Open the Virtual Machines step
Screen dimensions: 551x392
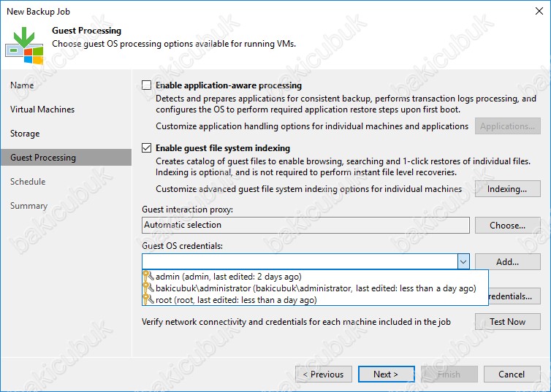point(42,109)
